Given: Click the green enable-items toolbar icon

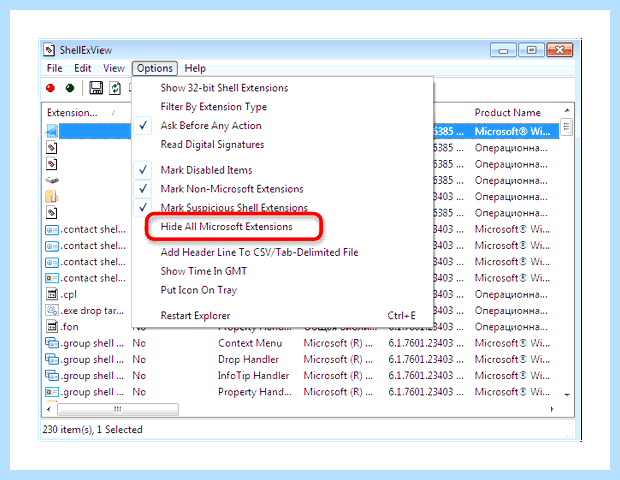Looking at the screenshot, I should click(70, 88).
